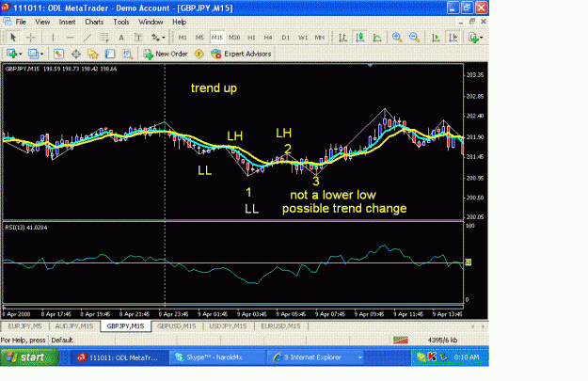Select the Cursor arrow tool

[13, 38]
